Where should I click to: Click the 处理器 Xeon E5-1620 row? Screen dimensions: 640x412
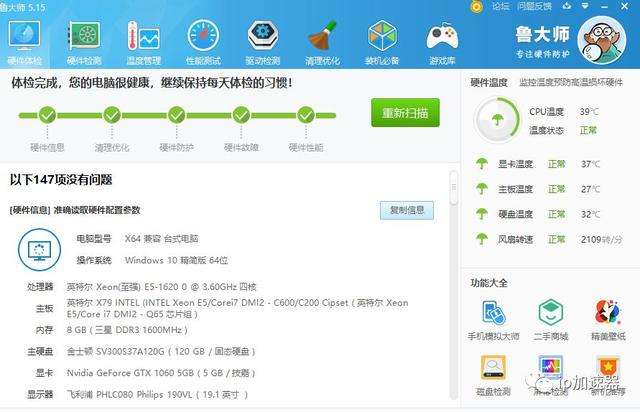(142, 287)
